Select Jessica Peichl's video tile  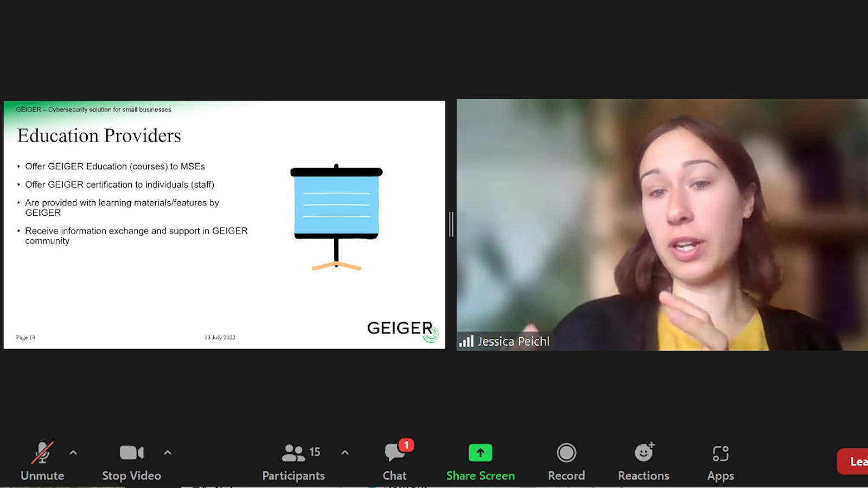(662, 217)
